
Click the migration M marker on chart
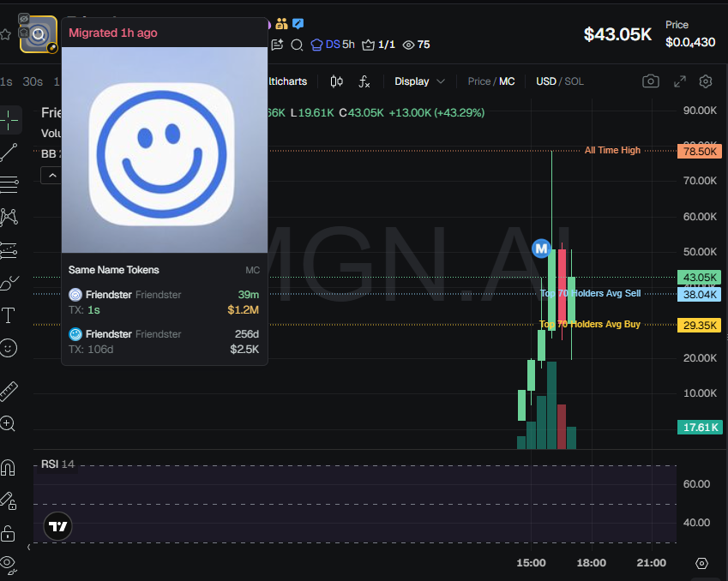(541, 249)
